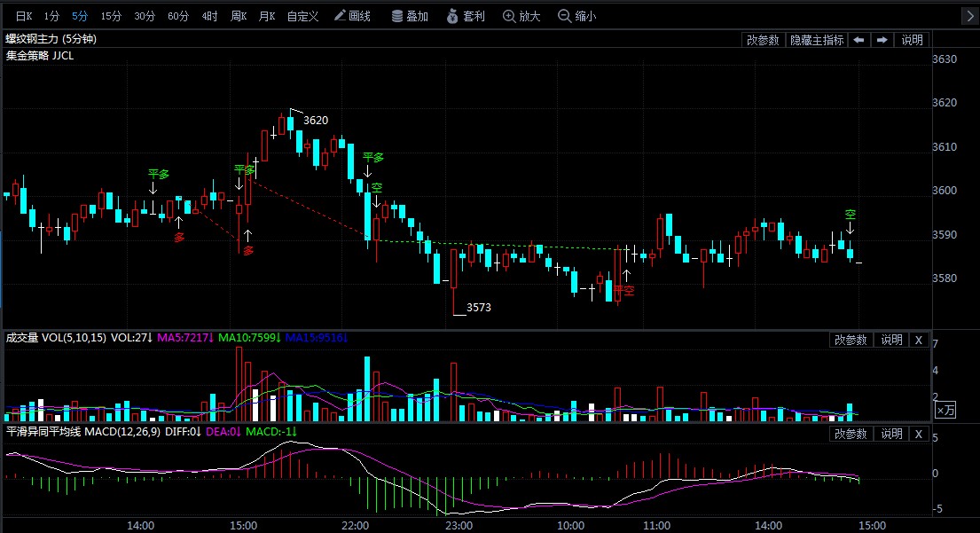The width and height of the screenshot is (980, 533).
Task: Close the volume panel with X
Action: click(x=919, y=340)
